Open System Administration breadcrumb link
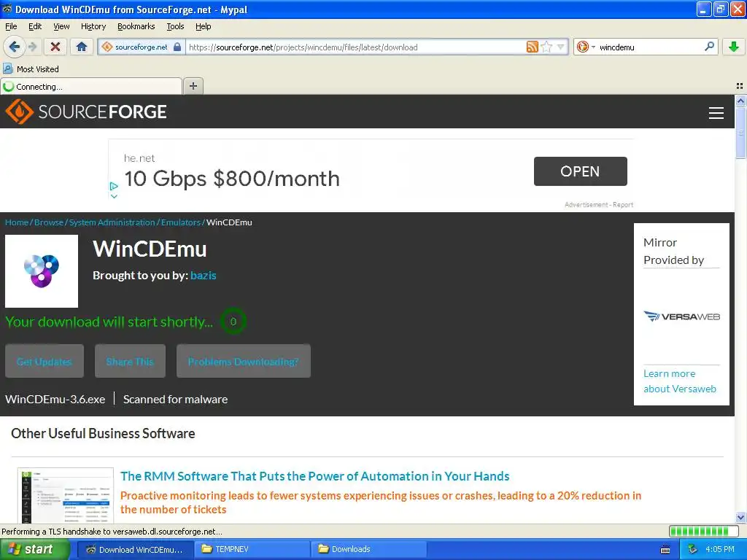 (x=112, y=222)
